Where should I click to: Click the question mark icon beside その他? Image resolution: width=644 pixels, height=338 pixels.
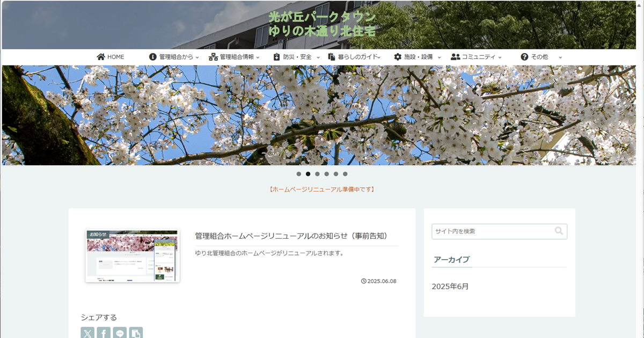(x=524, y=57)
